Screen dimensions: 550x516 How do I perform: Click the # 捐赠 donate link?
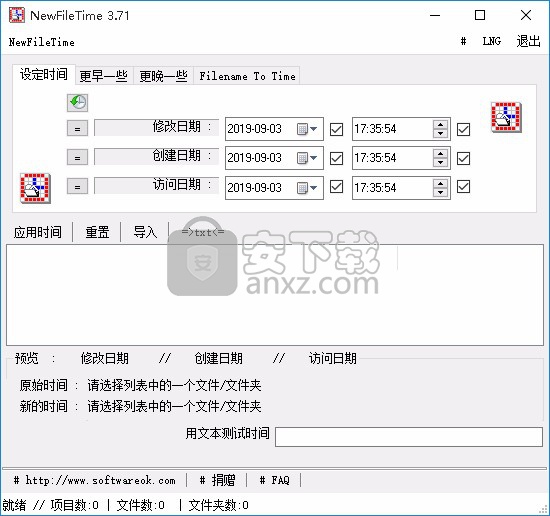(x=217, y=480)
